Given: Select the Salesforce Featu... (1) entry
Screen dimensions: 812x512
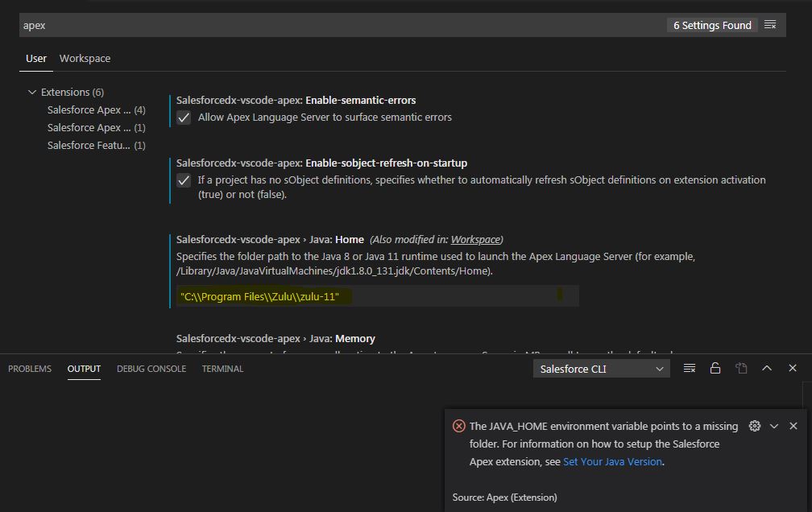Looking at the screenshot, I should point(97,146).
